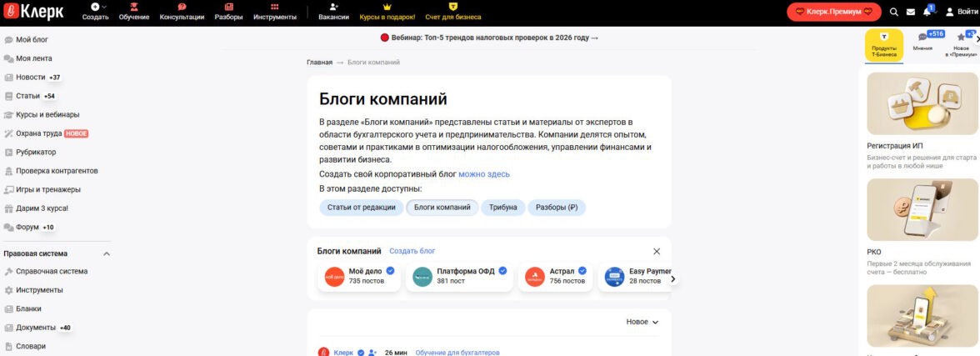Click subscribe icon beside Клерк author
Screen dimensions: 980x356
pyautogui.click(x=372, y=353)
